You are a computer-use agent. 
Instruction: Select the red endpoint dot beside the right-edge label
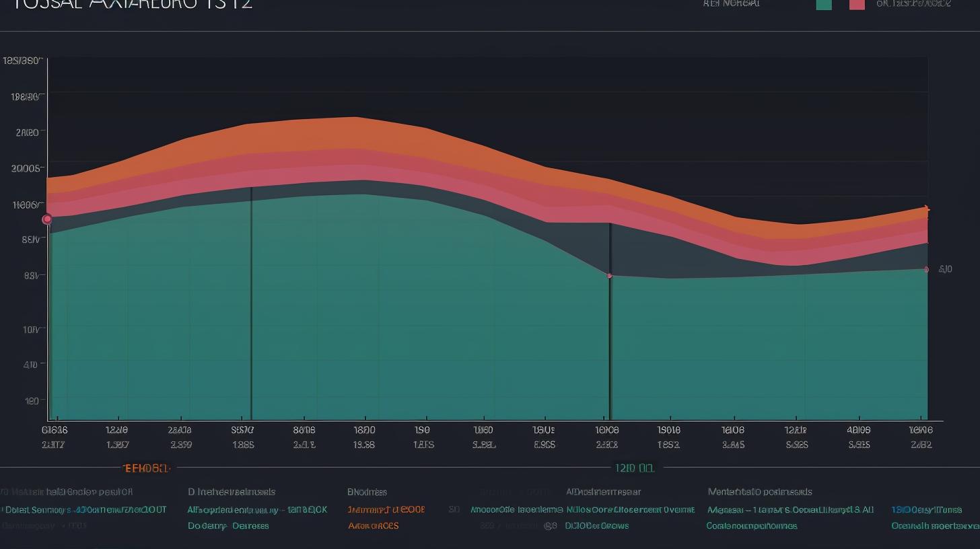pos(926,270)
